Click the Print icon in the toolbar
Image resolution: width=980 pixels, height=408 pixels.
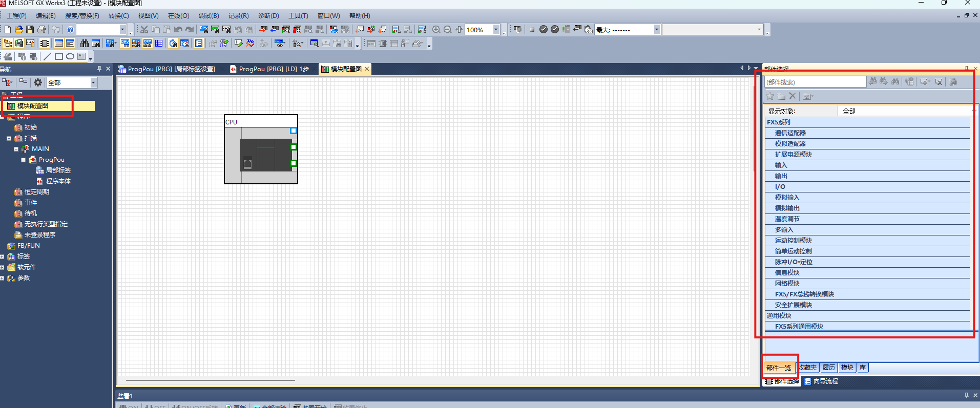pyautogui.click(x=41, y=30)
